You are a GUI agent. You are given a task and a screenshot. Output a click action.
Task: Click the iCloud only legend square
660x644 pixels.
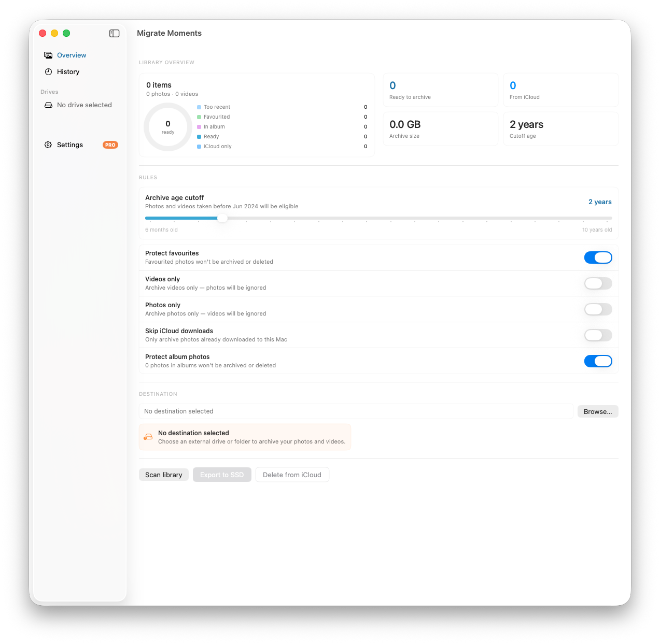(x=199, y=147)
